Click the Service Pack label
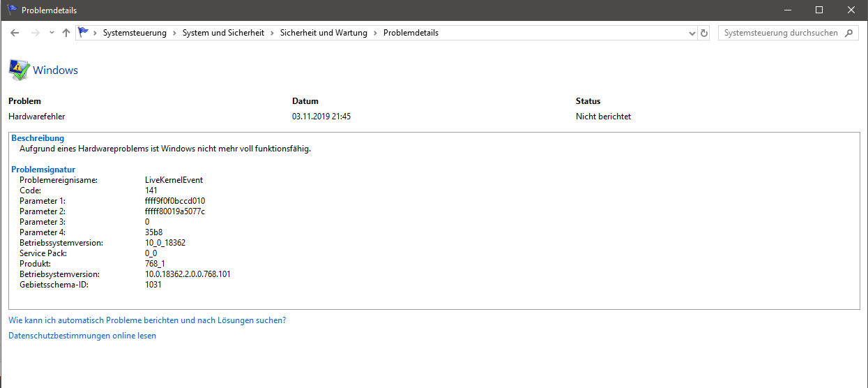This screenshot has width=868, height=388. click(43, 253)
